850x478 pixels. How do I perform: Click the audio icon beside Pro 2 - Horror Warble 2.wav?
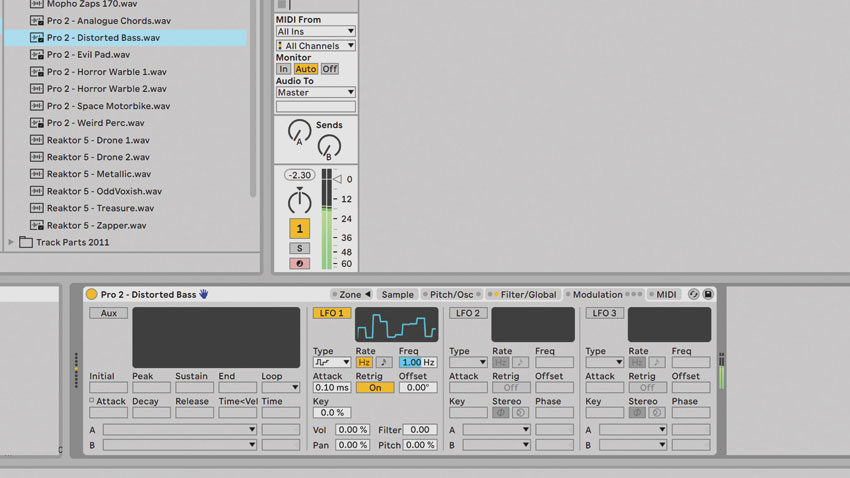(36, 89)
